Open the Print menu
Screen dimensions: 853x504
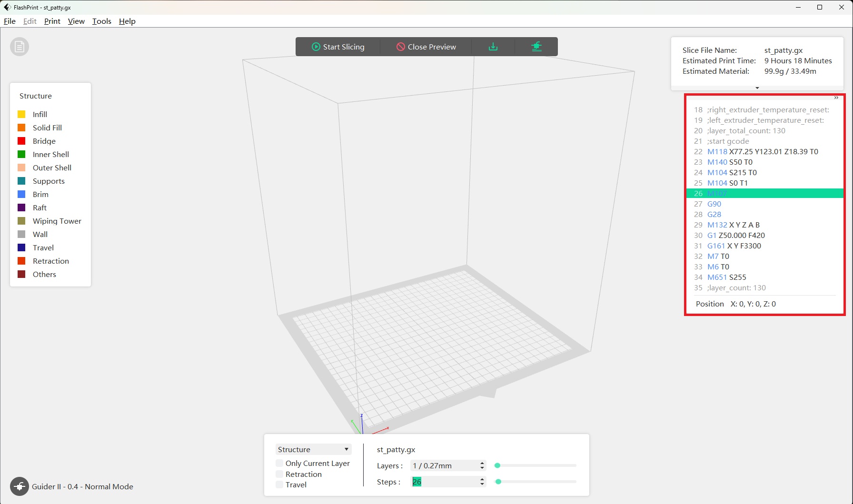(x=52, y=21)
